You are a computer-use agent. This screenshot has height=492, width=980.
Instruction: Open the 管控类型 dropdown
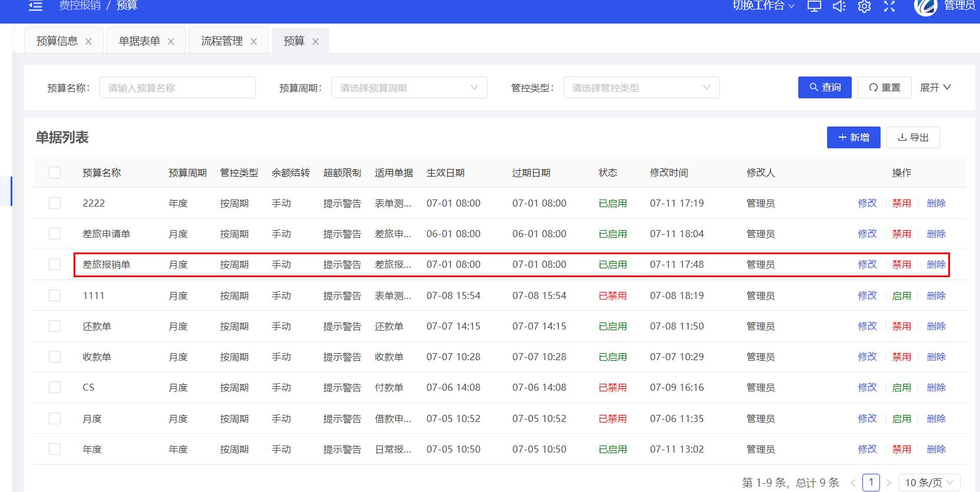click(x=641, y=88)
